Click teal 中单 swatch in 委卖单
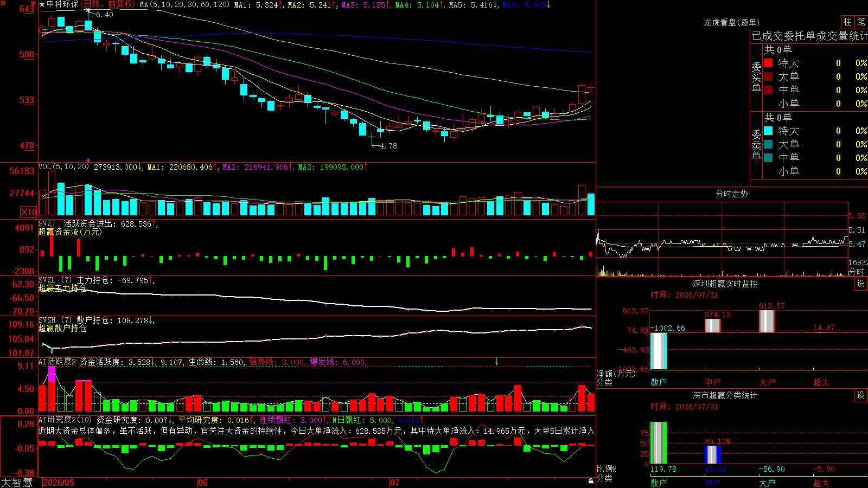 coord(768,158)
